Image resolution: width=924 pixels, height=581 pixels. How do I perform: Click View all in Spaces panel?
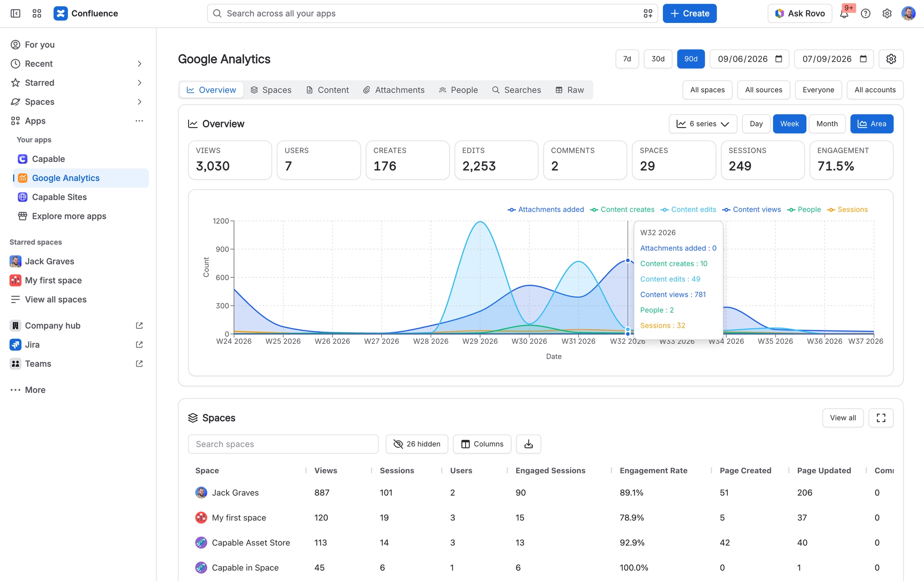(x=843, y=418)
